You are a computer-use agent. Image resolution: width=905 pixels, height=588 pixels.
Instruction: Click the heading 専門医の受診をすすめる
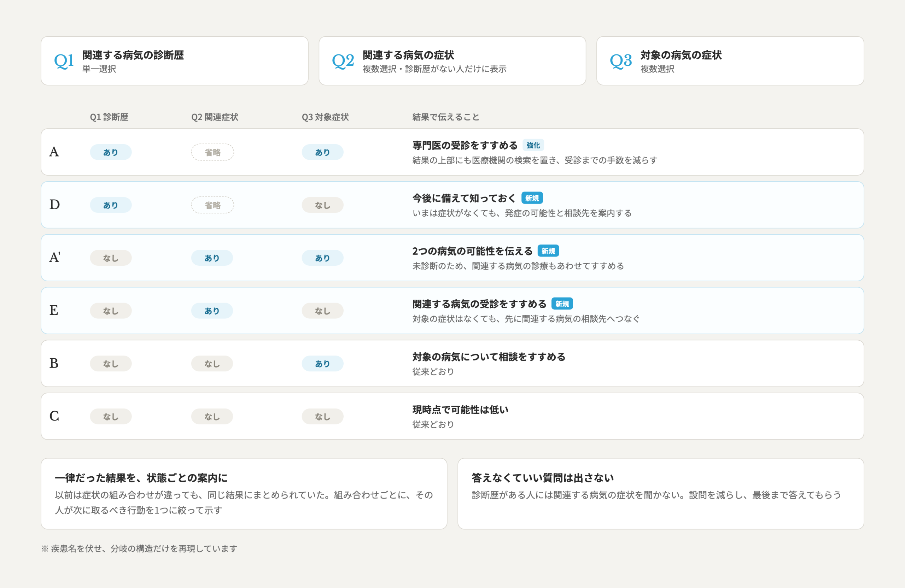[x=465, y=145]
